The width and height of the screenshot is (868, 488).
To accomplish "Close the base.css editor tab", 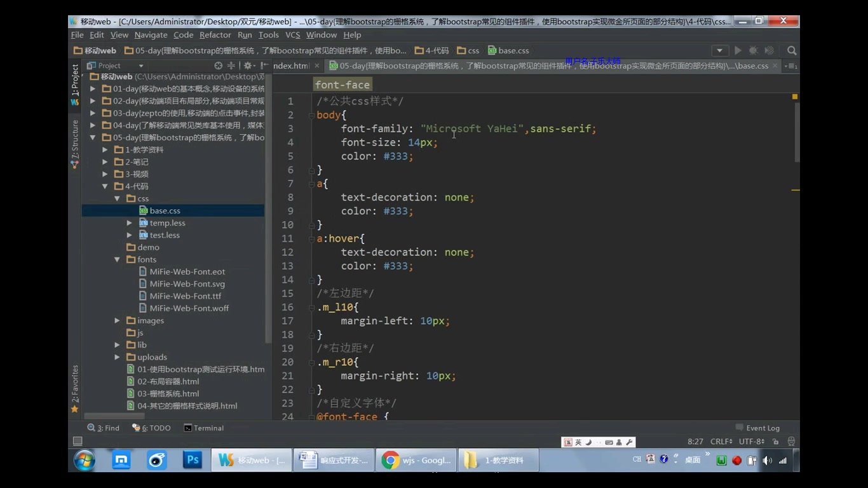I will (776, 66).
